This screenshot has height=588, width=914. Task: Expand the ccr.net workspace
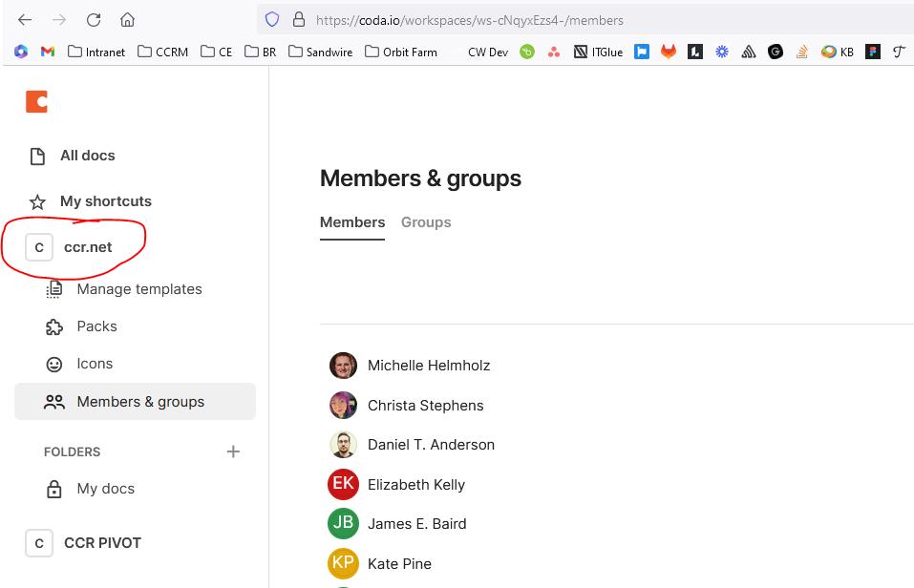(x=87, y=247)
